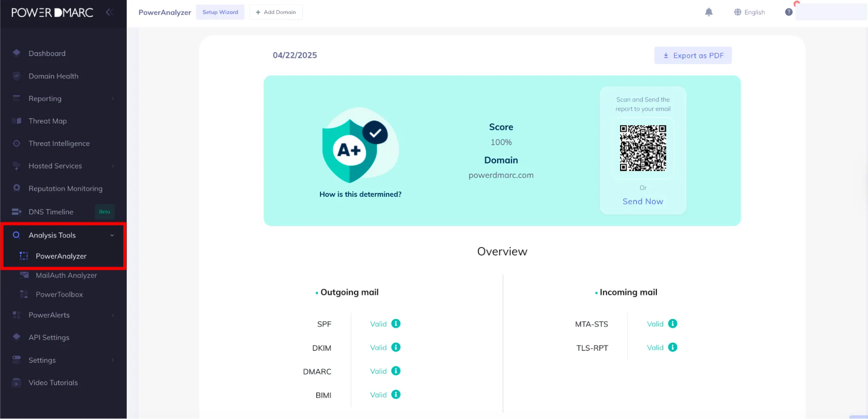
Task: Select DNS Timeline menu item
Action: pyautogui.click(x=51, y=212)
